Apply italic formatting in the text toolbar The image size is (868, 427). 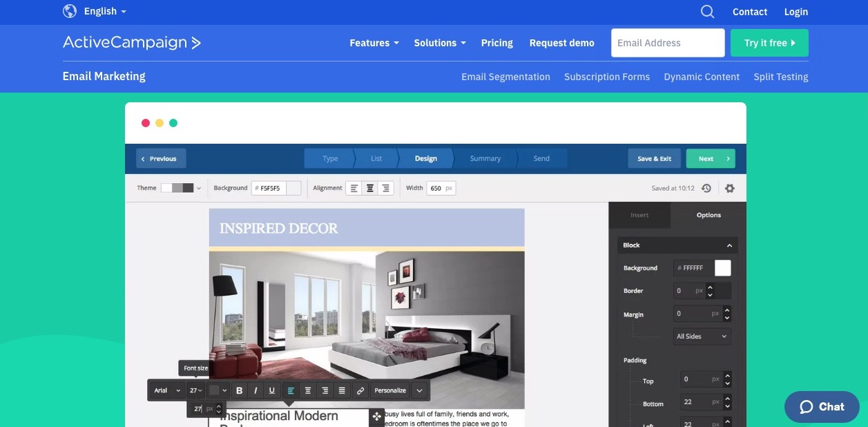click(x=255, y=390)
